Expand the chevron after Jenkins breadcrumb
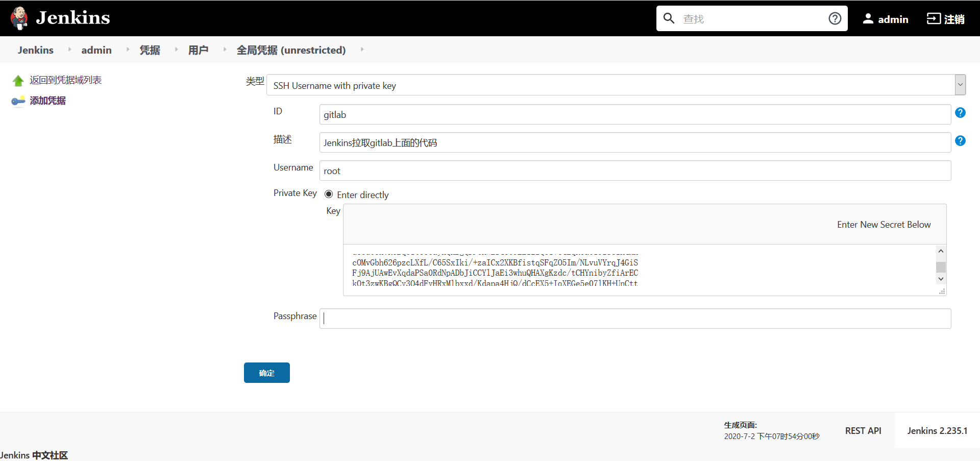The width and height of the screenshot is (980, 461). click(x=69, y=50)
